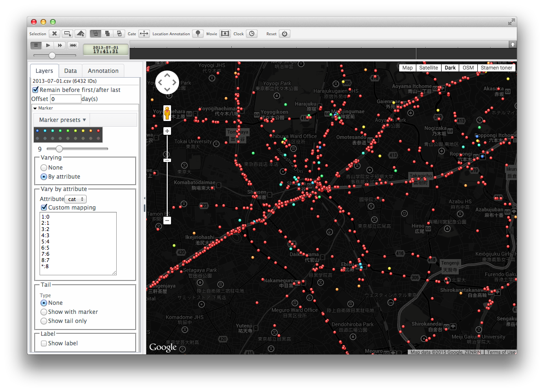This screenshot has width=544, height=392.
Task: Start playback with the Play button
Action: (48, 45)
